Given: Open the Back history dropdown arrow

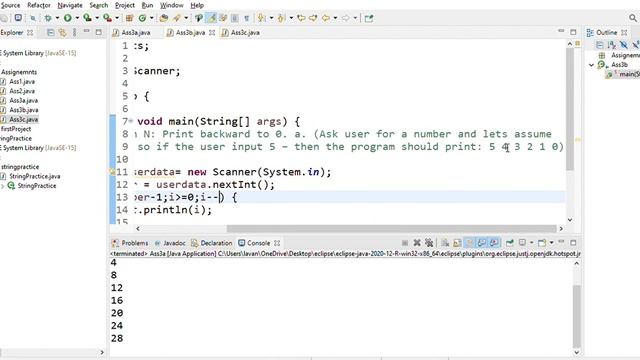Looking at the screenshot, I should pos(335,18).
